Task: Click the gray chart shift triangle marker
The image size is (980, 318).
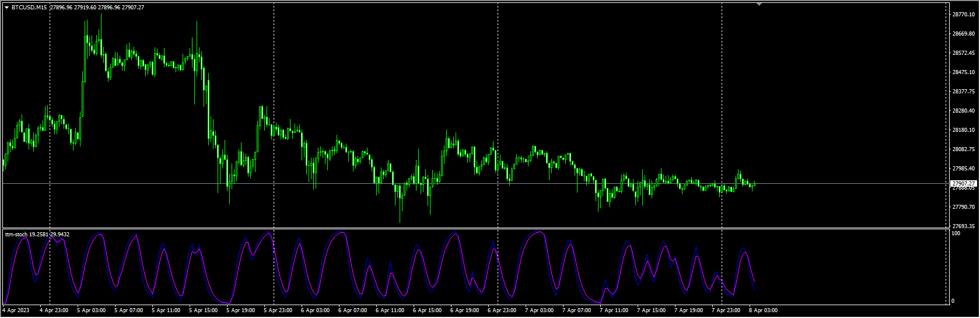Action: (x=759, y=4)
